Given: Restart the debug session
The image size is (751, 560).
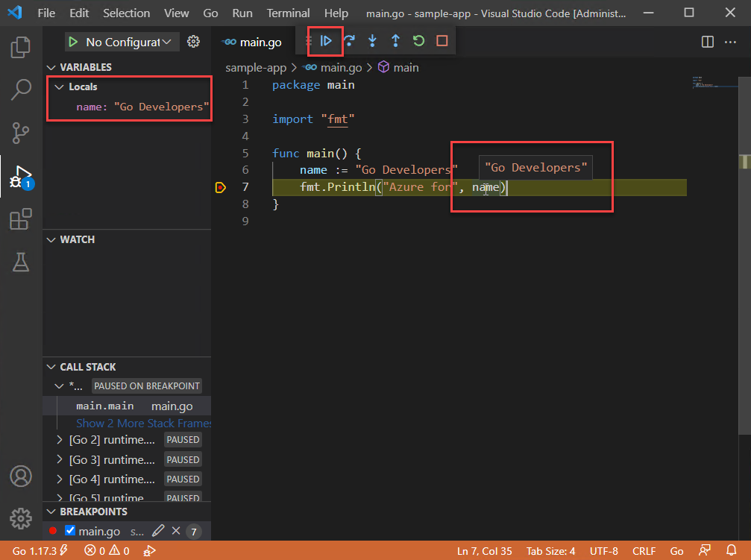Looking at the screenshot, I should (x=418, y=41).
